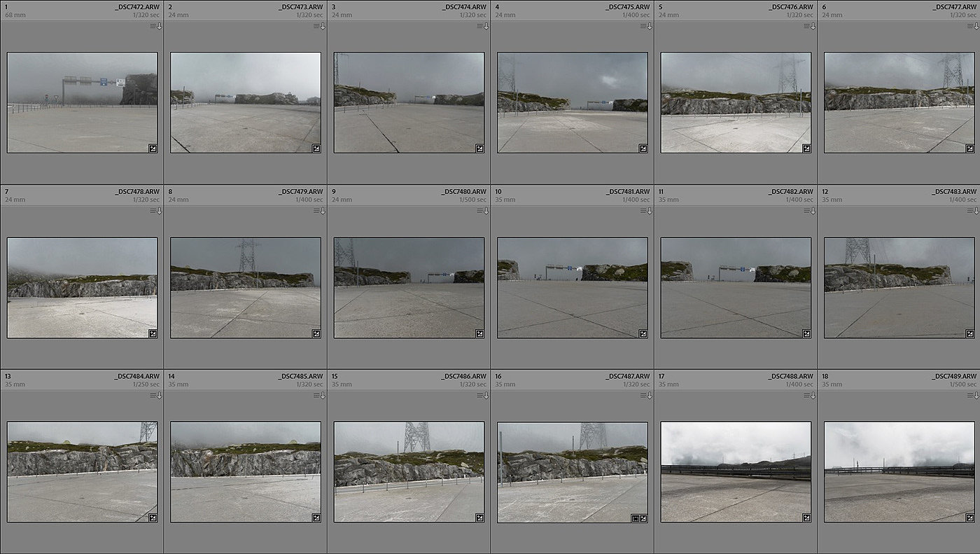Click the metadata status icon for _DSC7483.ARW

[x=974, y=211]
